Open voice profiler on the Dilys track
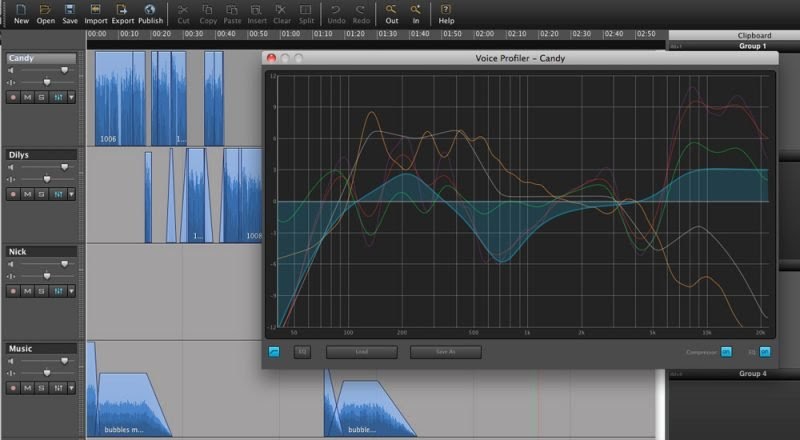Screen dimensions: 800x440 click(x=58, y=194)
